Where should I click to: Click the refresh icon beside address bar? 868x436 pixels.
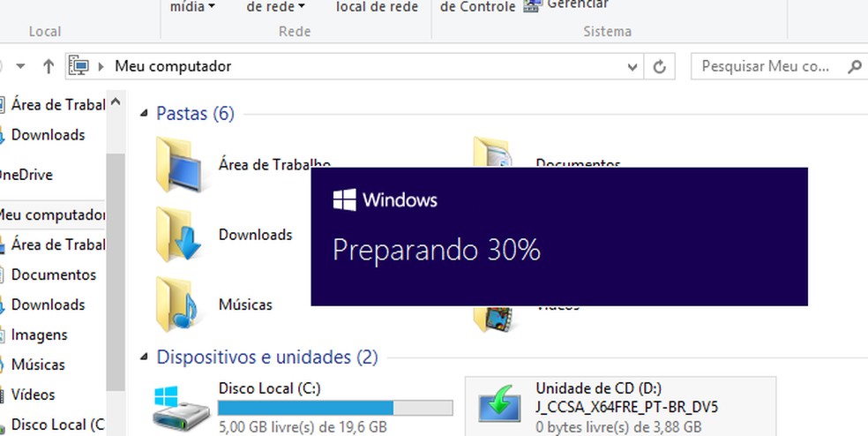(x=659, y=67)
